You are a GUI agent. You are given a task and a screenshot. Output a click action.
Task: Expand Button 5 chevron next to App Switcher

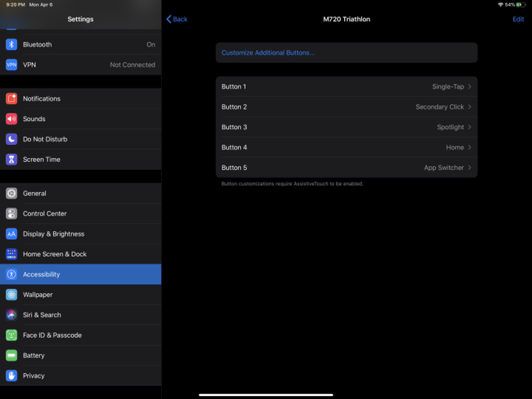coord(469,167)
